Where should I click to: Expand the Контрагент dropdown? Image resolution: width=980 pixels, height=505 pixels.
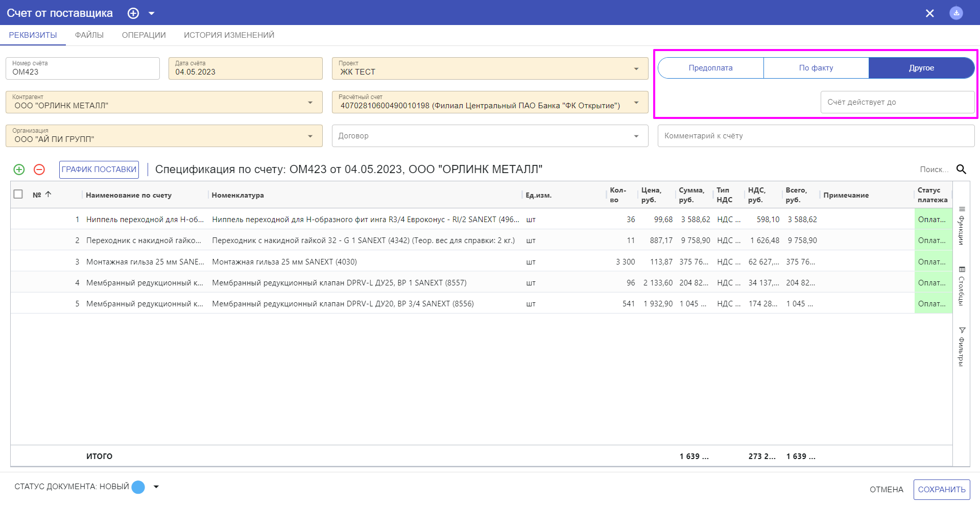310,103
